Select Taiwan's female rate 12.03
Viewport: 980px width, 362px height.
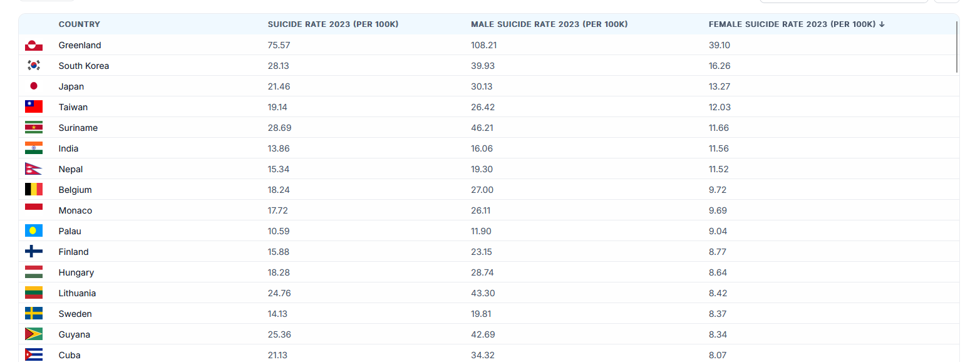(720, 107)
